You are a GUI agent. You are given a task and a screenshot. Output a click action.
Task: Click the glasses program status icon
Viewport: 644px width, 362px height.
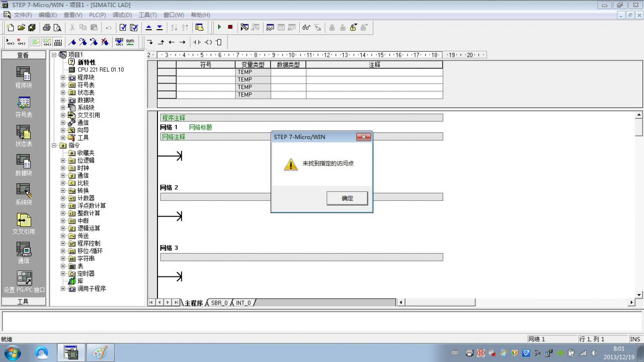[x=306, y=27]
